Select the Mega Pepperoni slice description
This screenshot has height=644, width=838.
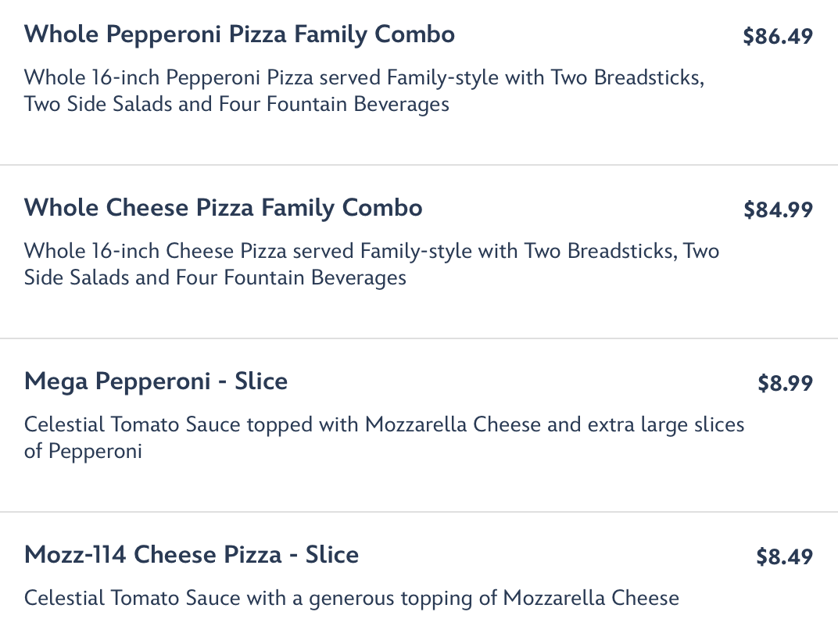point(384,438)
